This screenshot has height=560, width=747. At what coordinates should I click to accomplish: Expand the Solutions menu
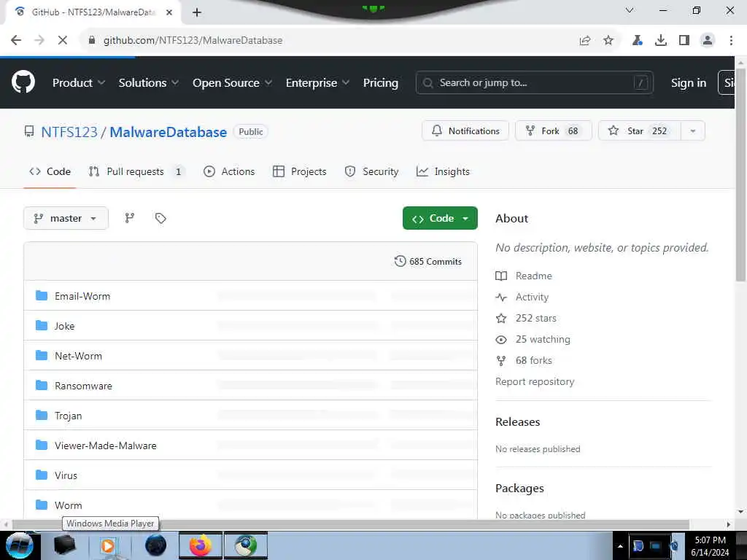[x=149, y=83]
